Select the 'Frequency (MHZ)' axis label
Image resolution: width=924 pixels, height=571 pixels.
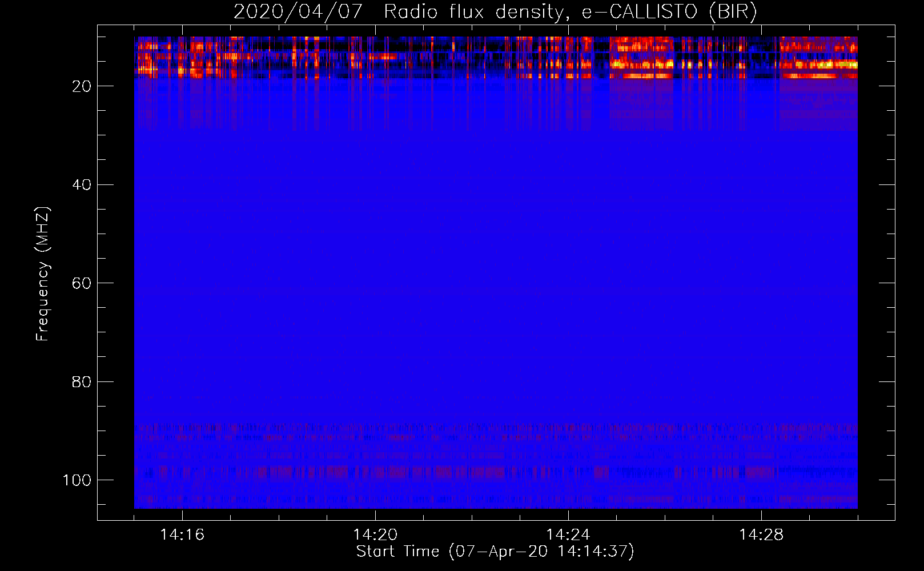click(x=43, y=274)
